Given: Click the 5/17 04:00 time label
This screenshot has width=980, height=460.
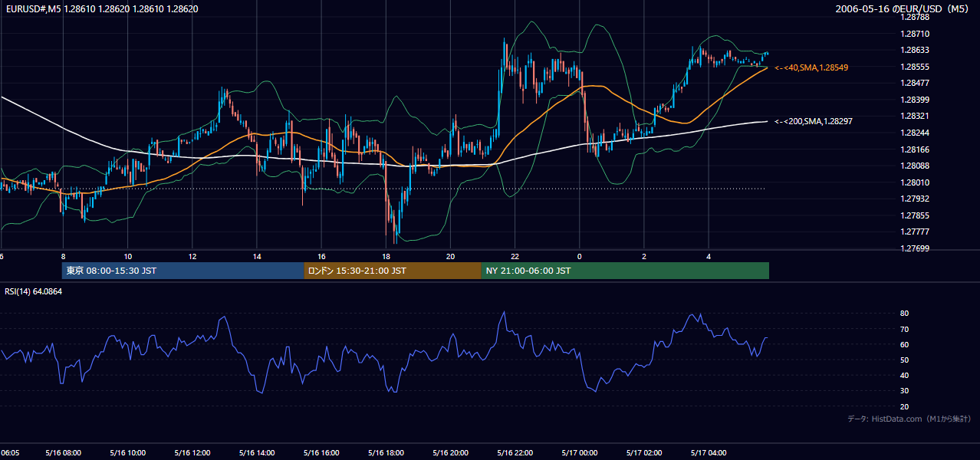Looking at the screenshot, I should click(709, 453).
